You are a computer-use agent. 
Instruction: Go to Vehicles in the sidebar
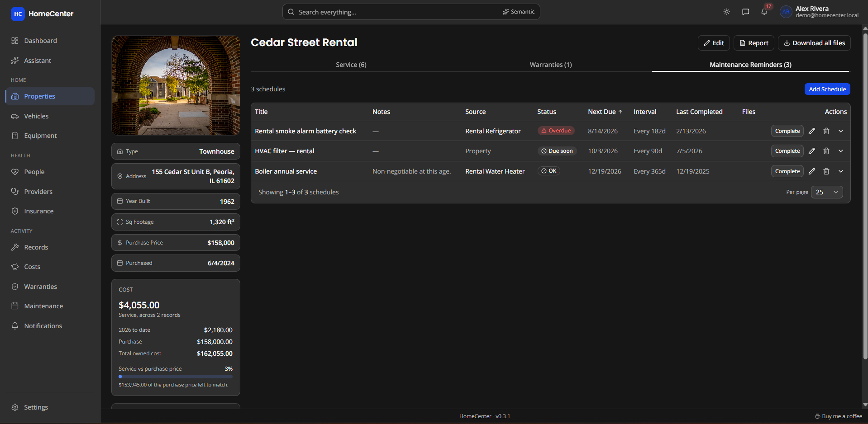pos(50,116)
